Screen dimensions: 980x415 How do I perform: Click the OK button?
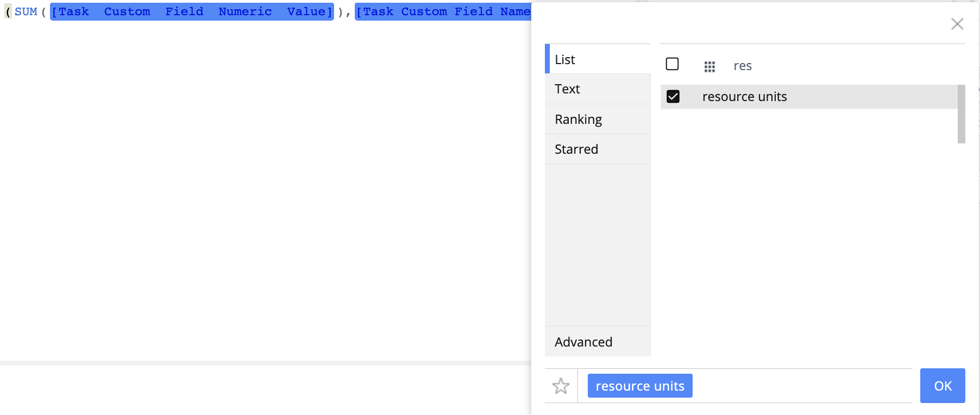943,386
